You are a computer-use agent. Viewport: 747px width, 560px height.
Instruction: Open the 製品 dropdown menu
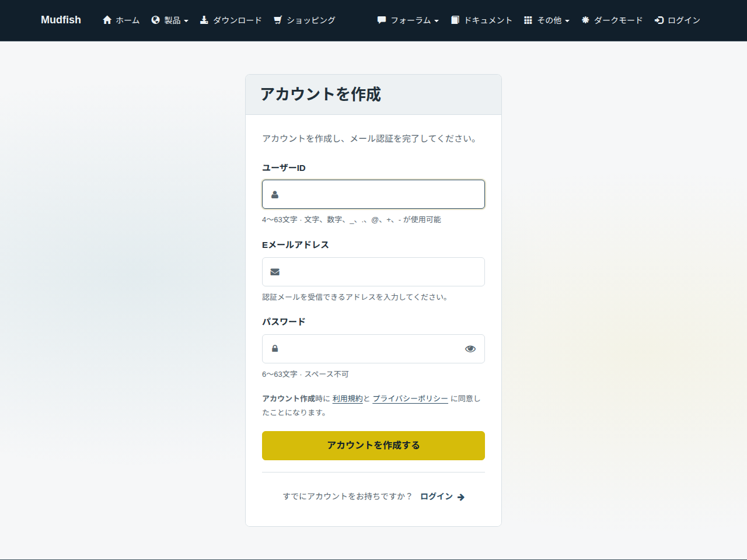pyautogui.click(x=170, y=20)
